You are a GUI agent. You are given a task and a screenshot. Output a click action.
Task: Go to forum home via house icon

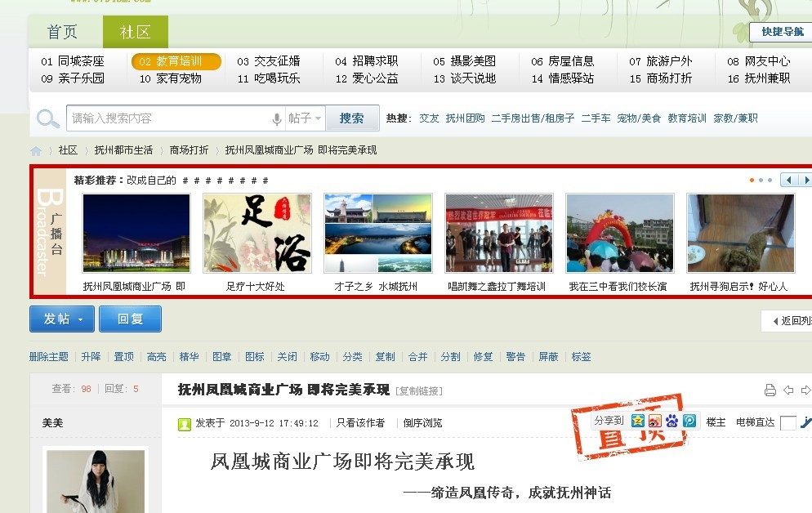(36, 150)
